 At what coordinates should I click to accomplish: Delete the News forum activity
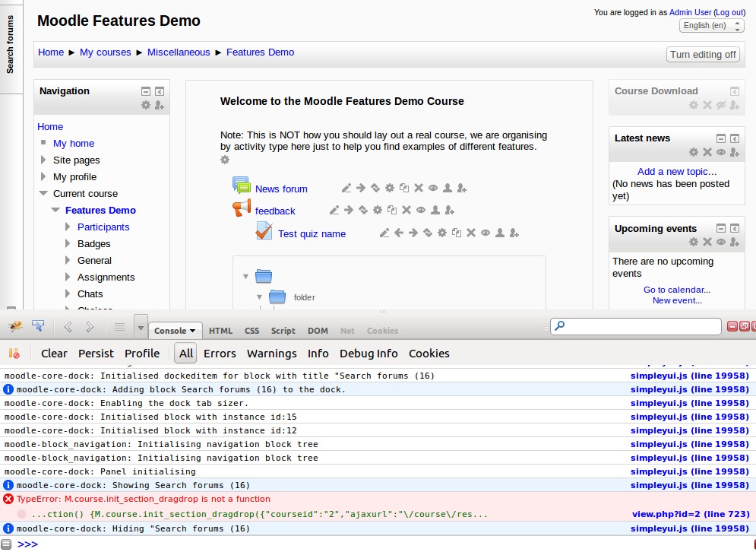(x=419, y=189)
